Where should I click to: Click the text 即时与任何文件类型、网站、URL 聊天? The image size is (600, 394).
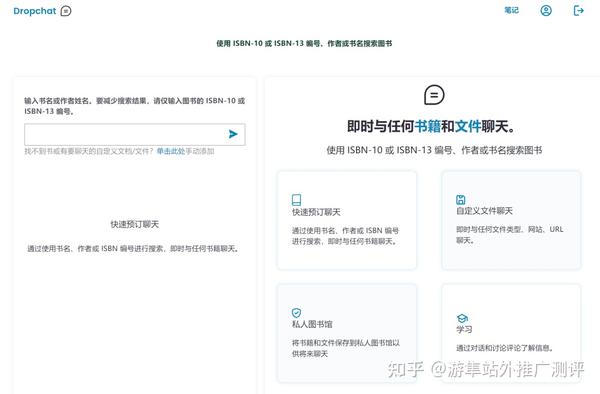pos(510,234)
